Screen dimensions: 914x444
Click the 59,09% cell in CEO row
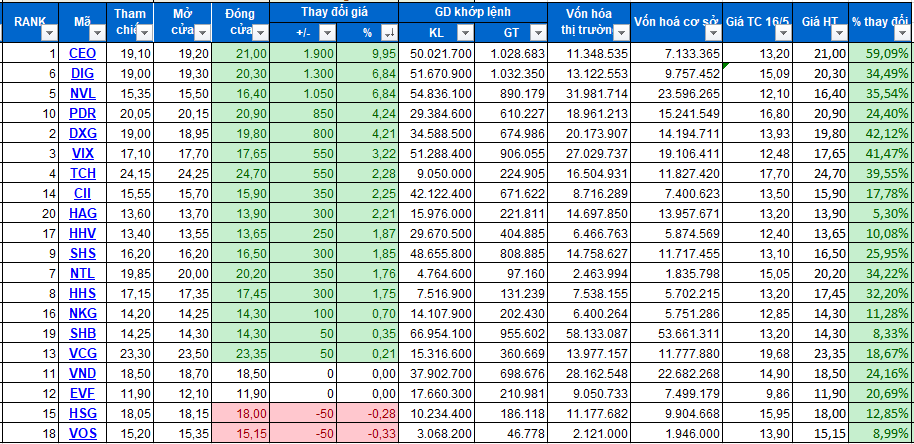click(881, 54)
